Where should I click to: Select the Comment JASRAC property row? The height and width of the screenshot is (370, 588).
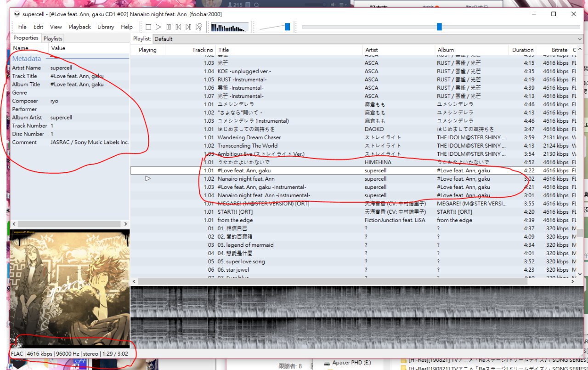pyautogui.click(x=70, y=142)
